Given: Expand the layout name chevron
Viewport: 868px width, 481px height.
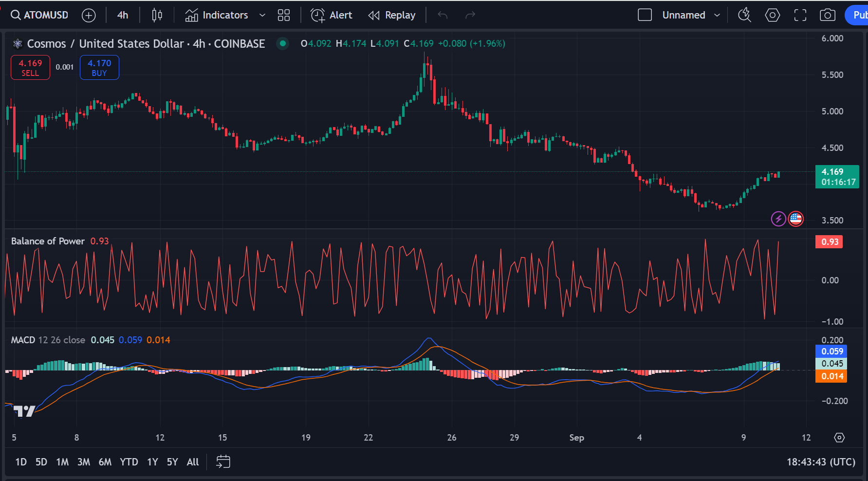Looking at the screenshot, I should pos(717,15).
